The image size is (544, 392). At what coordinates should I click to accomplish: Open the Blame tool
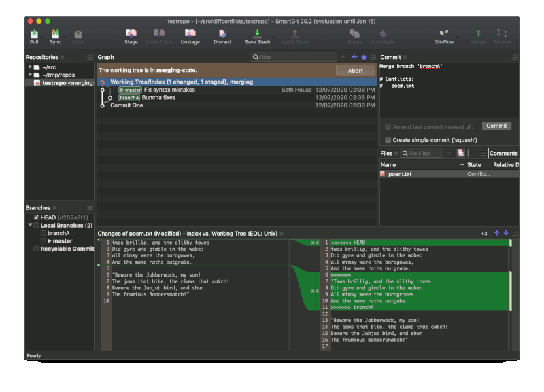pyautogui.click(x=354, y=33)
